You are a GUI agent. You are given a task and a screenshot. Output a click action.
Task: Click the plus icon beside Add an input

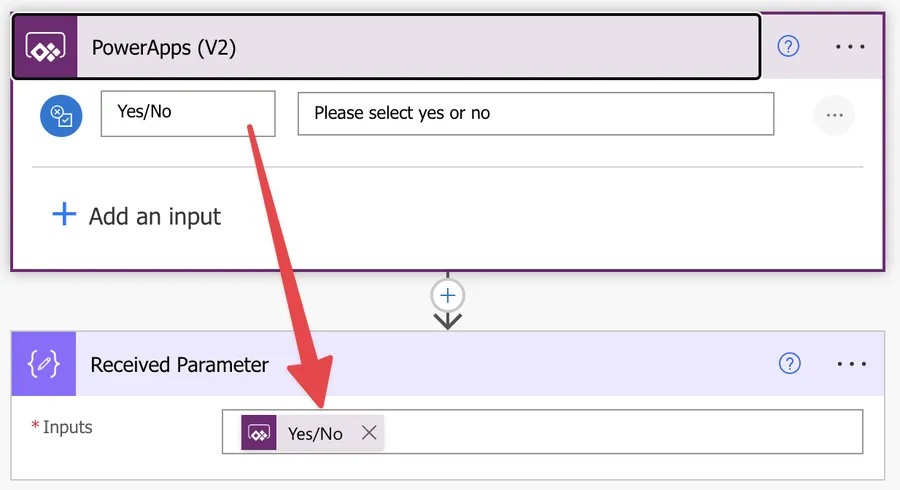click(x=64, y=215)
